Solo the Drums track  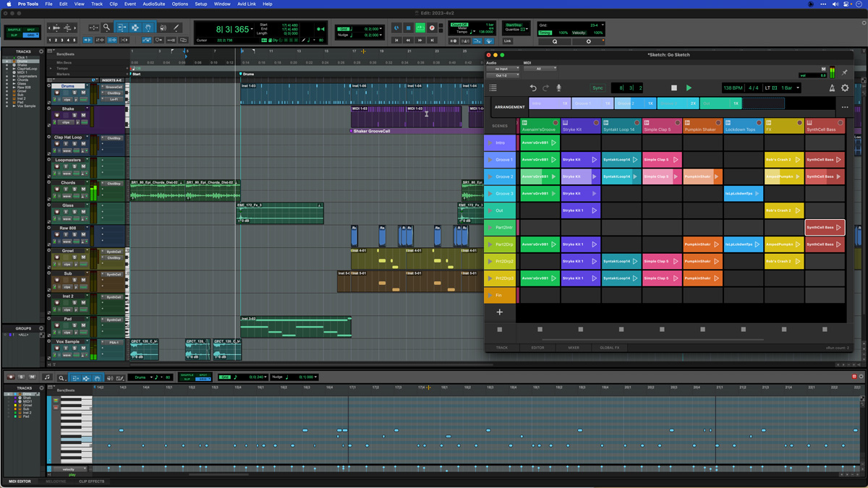tap(75, 93)
